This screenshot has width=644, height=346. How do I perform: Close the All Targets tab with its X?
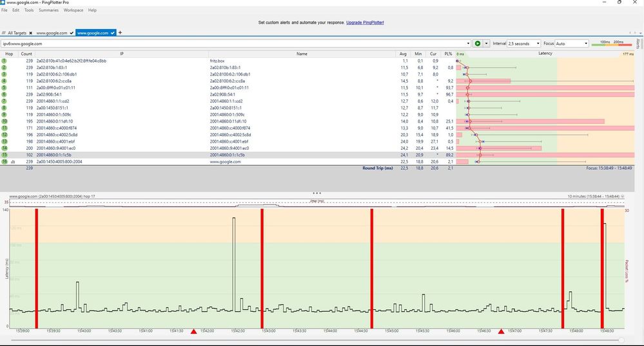click(x=30, y=33)
